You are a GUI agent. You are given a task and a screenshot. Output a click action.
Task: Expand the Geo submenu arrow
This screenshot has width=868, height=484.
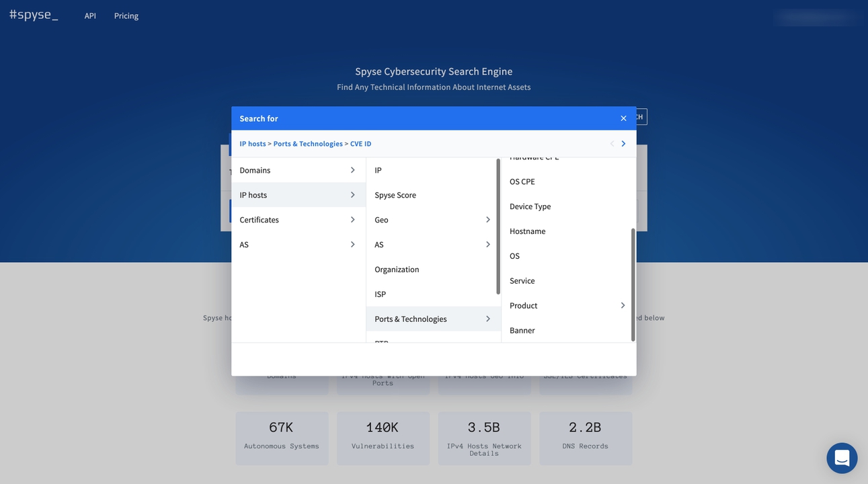pos(487,220)
